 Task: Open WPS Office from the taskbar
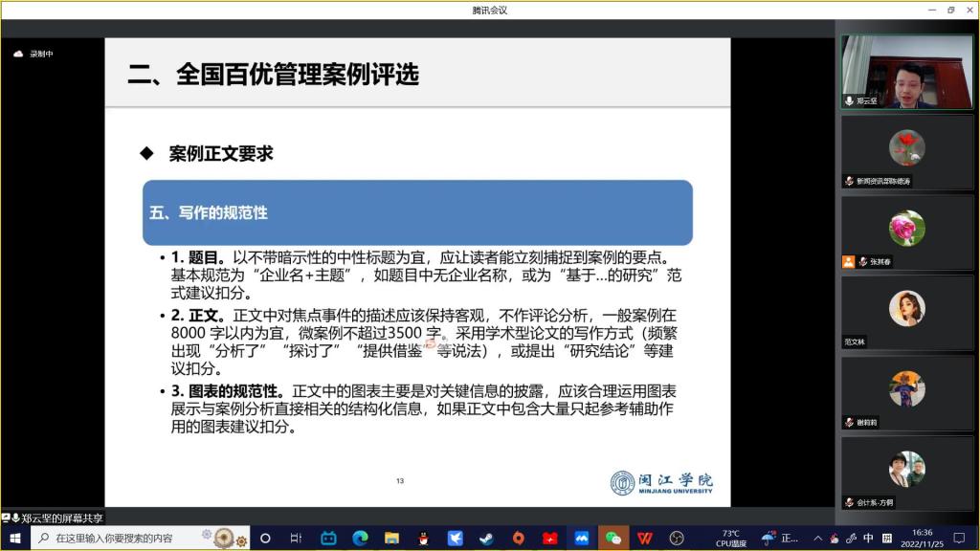click(645, 538)
